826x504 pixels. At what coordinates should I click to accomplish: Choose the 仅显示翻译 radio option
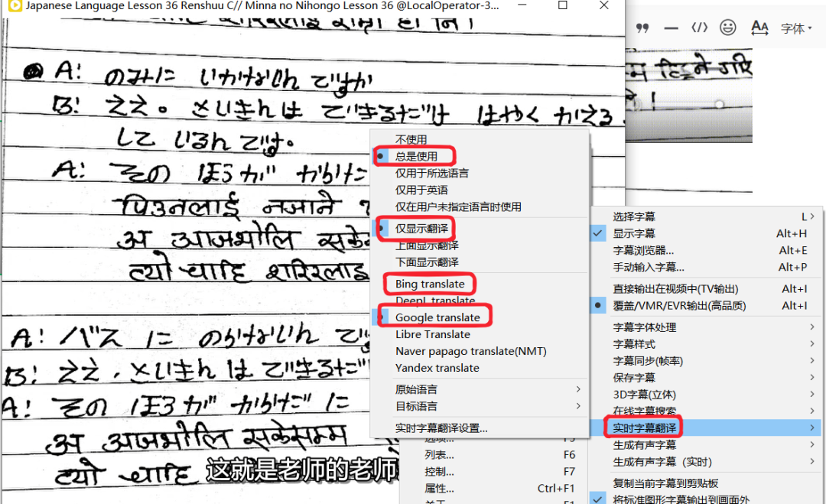(x=421, y=229)
